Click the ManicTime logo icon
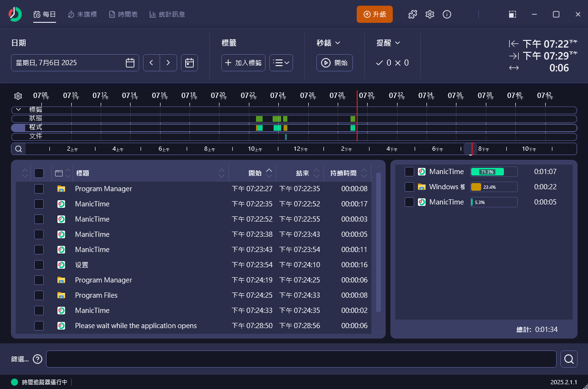This screenshot has height=389, width=588. point(15,14)
